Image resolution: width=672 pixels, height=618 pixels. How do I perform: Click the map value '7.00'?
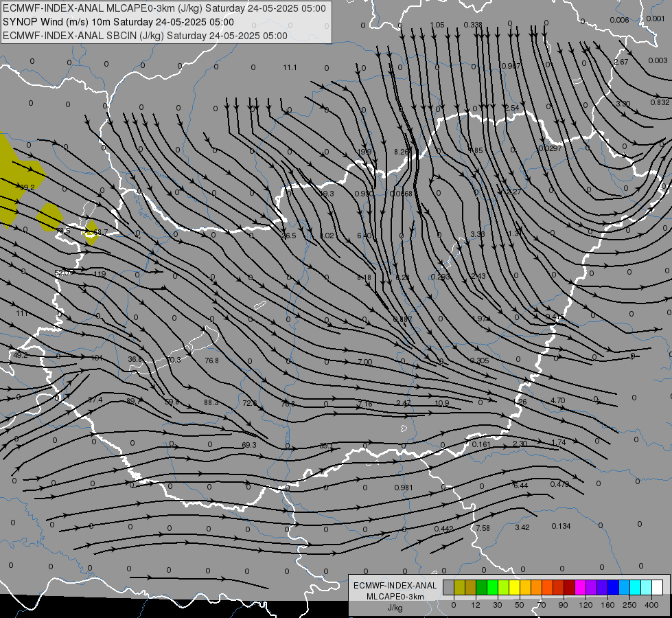(x=364, y=362)
